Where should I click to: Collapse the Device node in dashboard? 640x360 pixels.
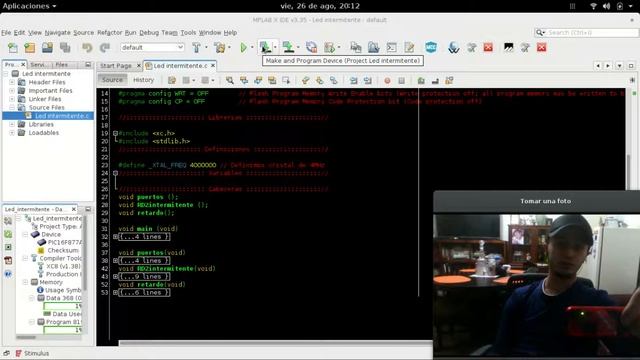pyautogui.click(x=25, y=234)
